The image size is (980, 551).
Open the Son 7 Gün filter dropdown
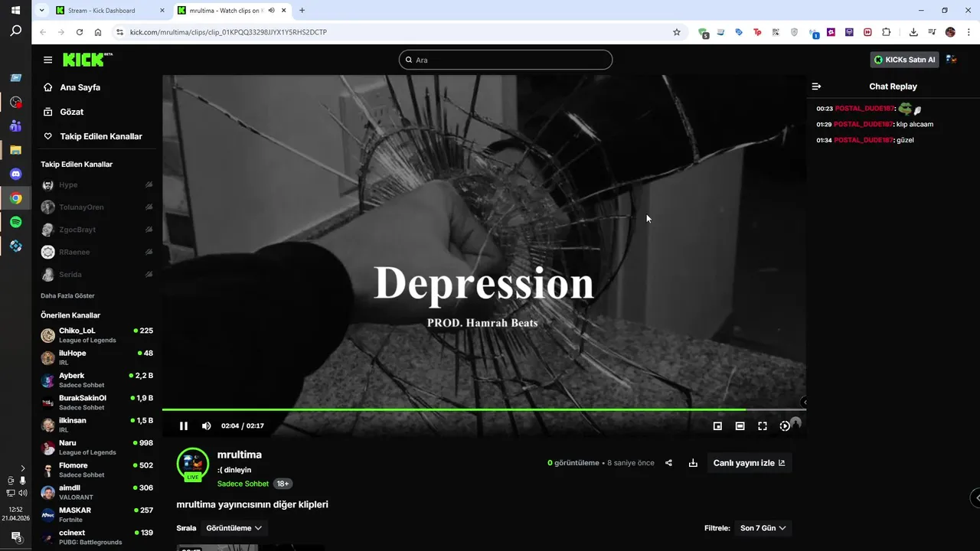click(763, 528)
